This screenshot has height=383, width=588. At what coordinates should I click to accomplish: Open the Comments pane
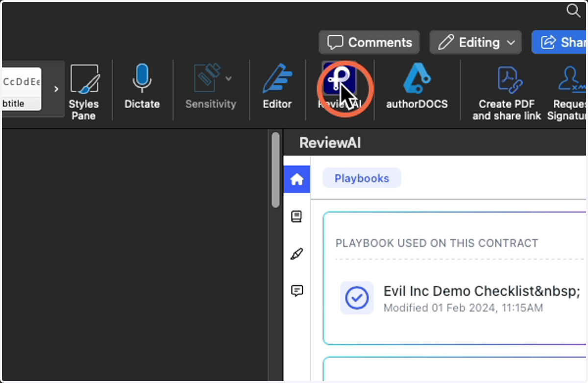[x=369, y=43]
